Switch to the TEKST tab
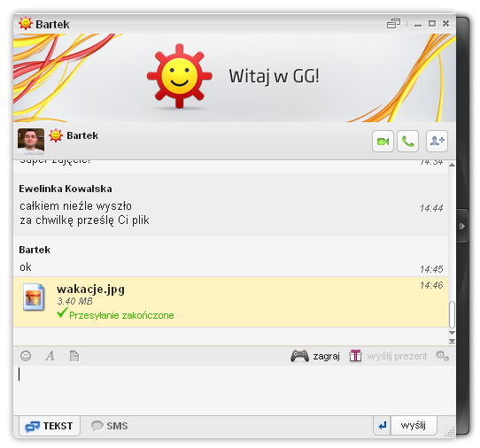The image size is (480, 448). [x=50, y=426]
